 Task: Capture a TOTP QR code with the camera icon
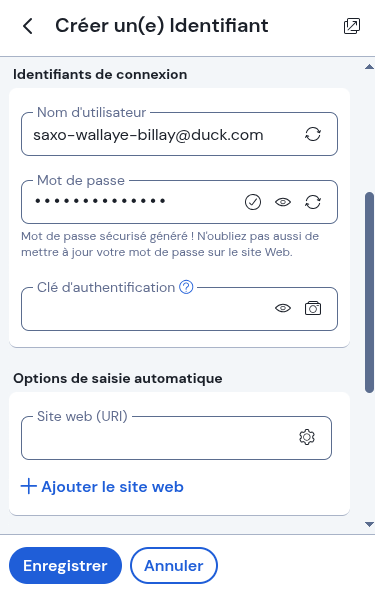coord(313,308)
